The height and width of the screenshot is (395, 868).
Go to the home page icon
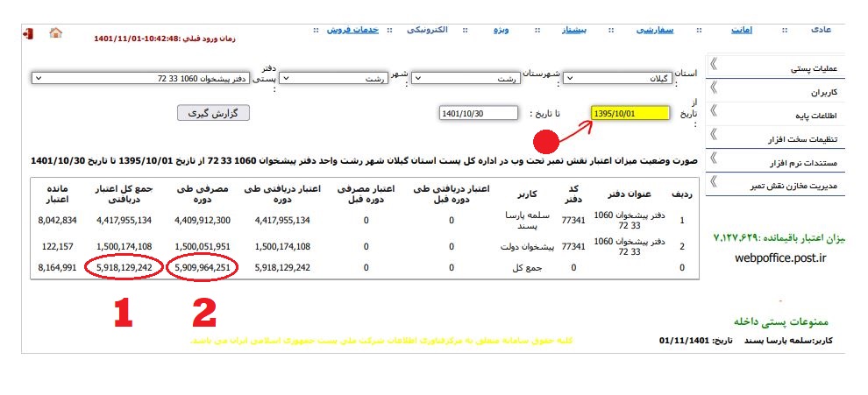point(55,33)
